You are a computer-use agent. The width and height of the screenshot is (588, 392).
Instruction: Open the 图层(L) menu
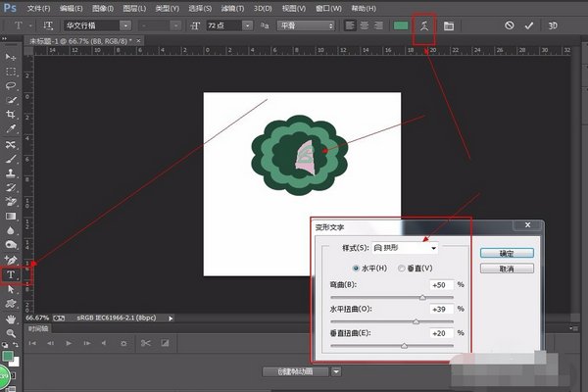[134, 8]
